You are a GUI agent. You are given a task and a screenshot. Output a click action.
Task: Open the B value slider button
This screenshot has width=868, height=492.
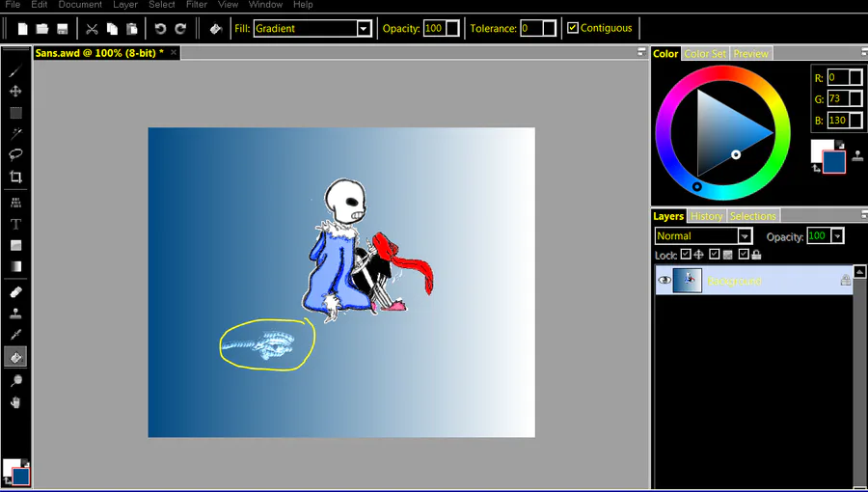pyautogui.click(x=855, y=120)
